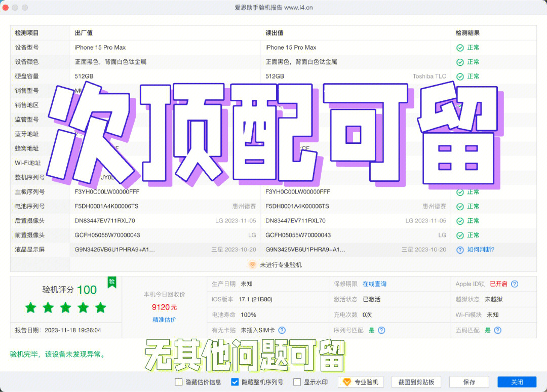Image resolution: width=547 pixels, height=392 pixels.
Task: Click the 电池寿命 value 100%
Action: [248, 315]
